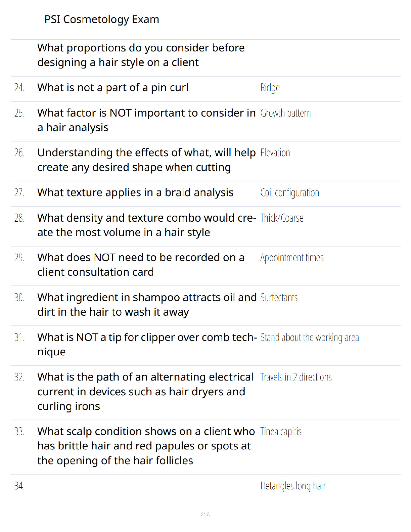The height and width of the screenshot is (532, 411).
Task: Select the 'Thick/Coarse' answer
Action: point(282,218)
